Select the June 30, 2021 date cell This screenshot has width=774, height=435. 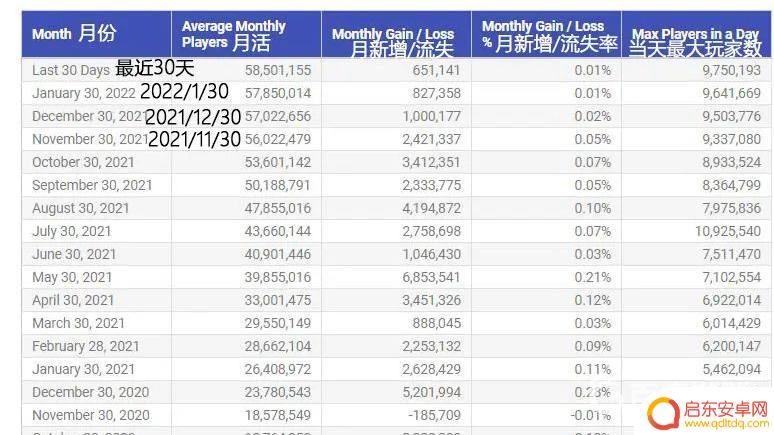click(74, 254)
